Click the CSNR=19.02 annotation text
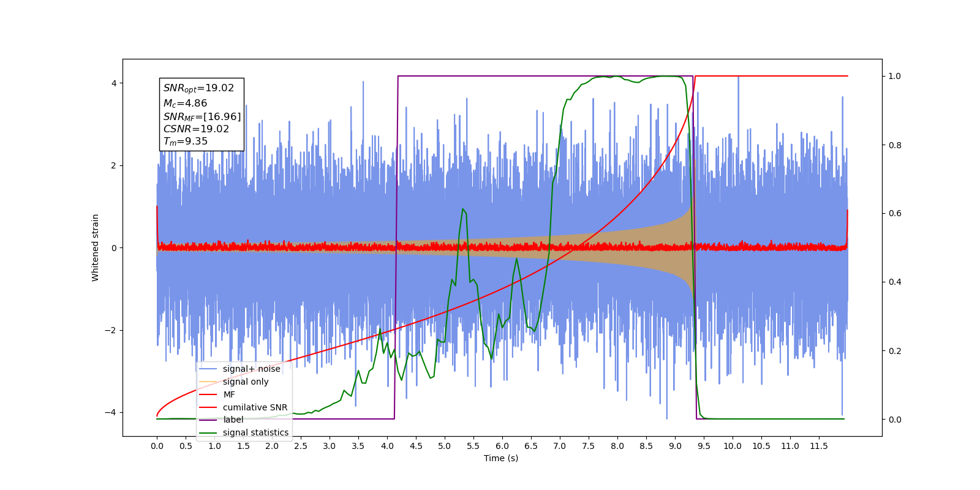This screenshot has width=980, height=490. coord(196,129)
